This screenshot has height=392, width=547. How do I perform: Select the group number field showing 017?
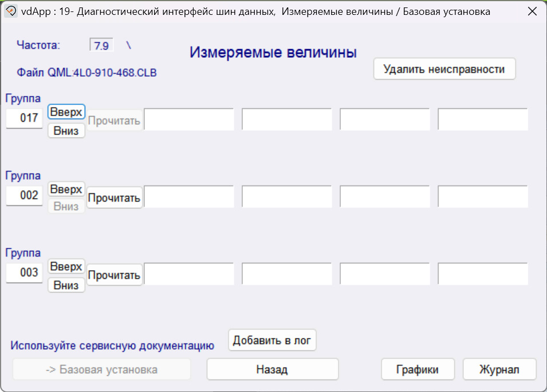(23, 118)
